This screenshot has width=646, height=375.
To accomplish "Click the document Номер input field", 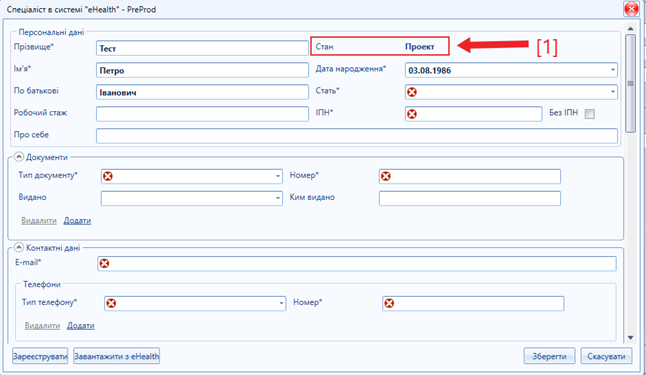I will coord(470,176).
